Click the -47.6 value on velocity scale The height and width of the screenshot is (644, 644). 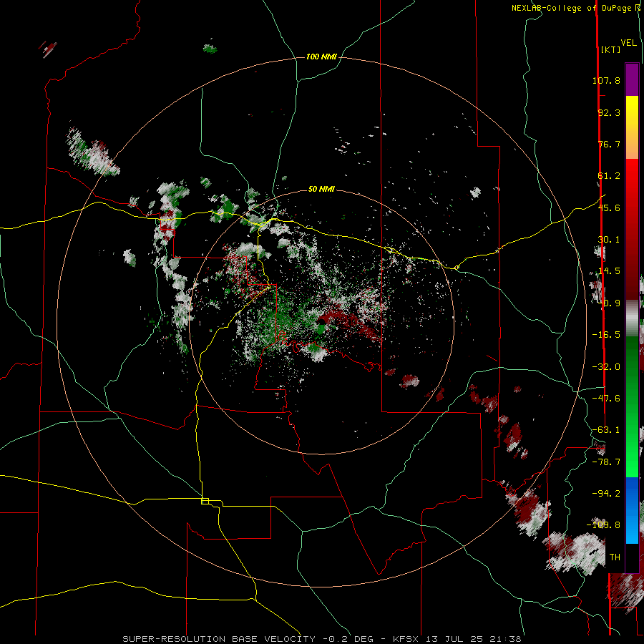click(x=606, y=399)
